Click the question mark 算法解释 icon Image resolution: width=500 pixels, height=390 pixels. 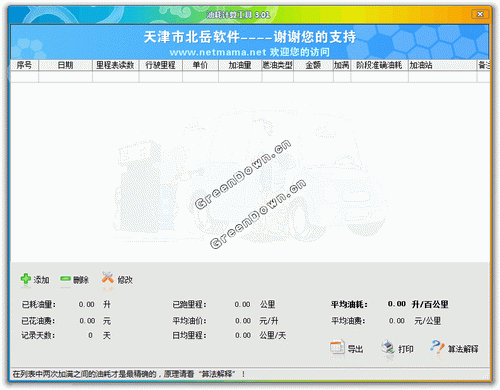pyautogui.click(x=437, y=347)
